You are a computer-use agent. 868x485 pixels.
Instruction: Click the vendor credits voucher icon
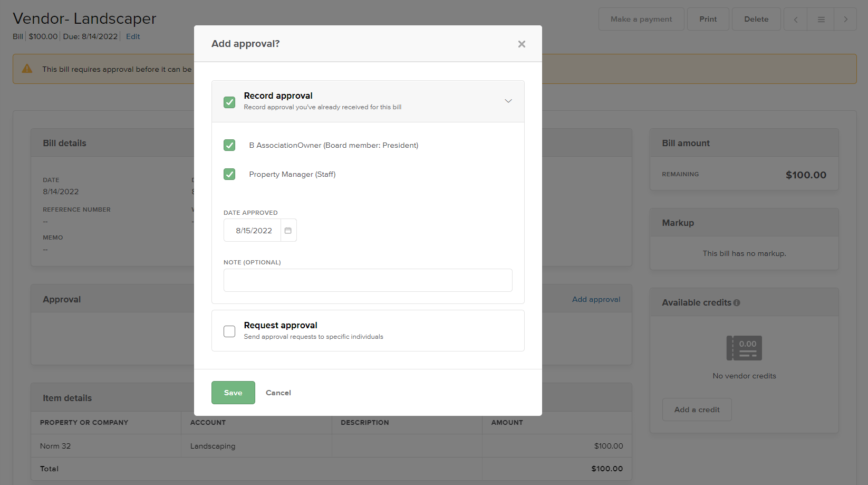tap(744, 348)
